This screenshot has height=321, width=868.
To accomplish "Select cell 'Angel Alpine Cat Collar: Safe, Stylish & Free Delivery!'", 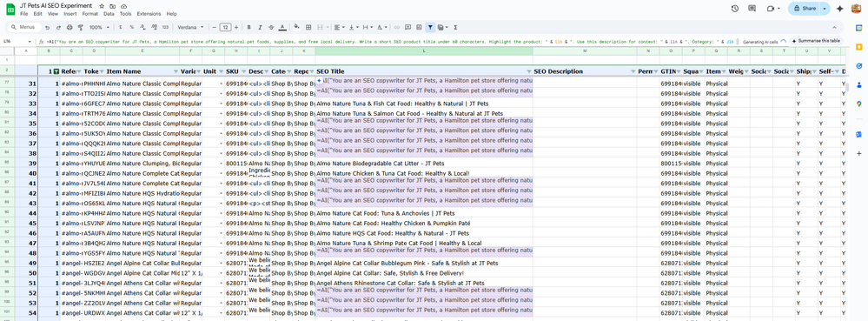I will 424,273.
